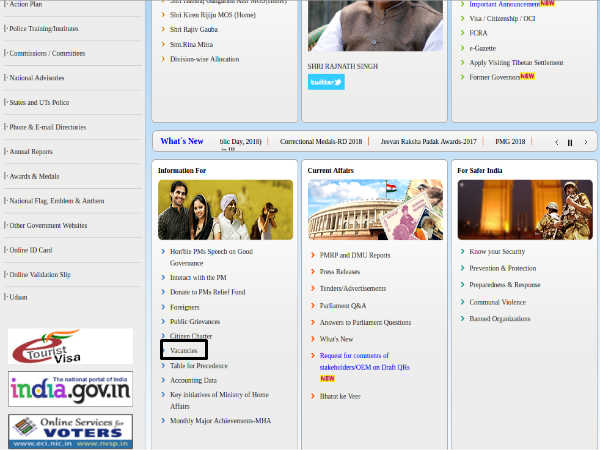
Task: Open Citizen Charter link
Action: point(191,336)
